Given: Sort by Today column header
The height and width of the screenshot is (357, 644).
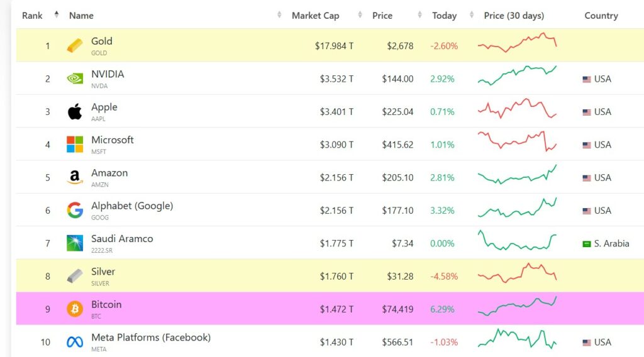Looking at the screenshot, I should [444, 16].
